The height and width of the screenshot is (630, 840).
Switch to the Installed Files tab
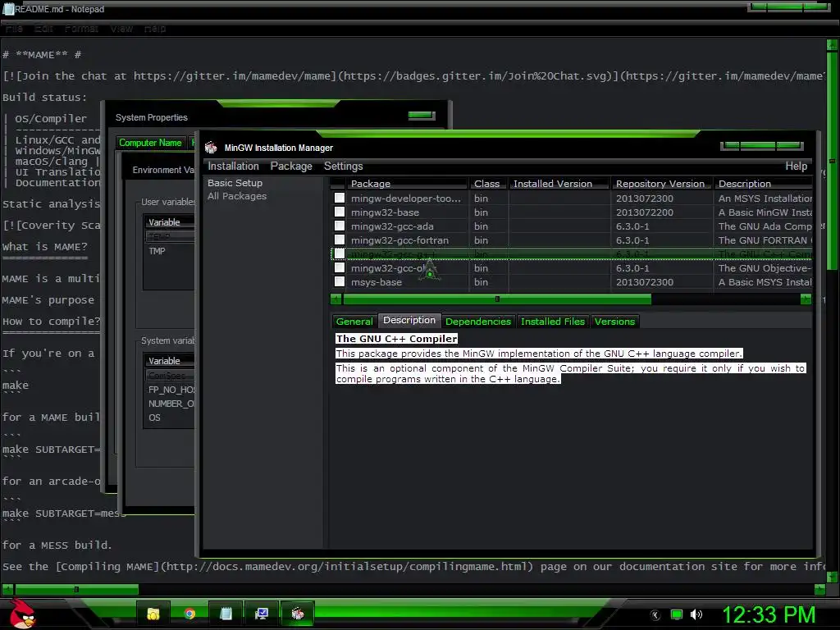552,322
